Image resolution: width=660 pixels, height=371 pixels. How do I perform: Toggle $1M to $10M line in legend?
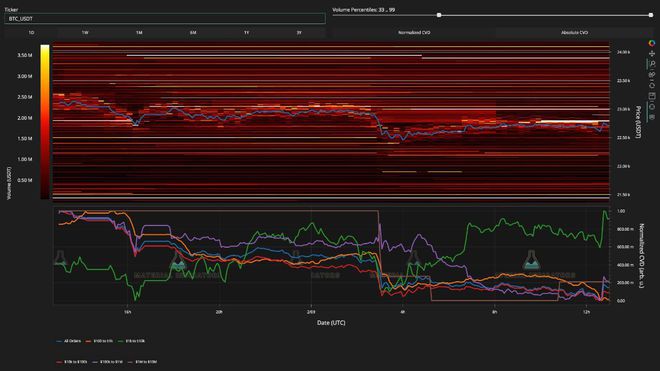(142, 362)
